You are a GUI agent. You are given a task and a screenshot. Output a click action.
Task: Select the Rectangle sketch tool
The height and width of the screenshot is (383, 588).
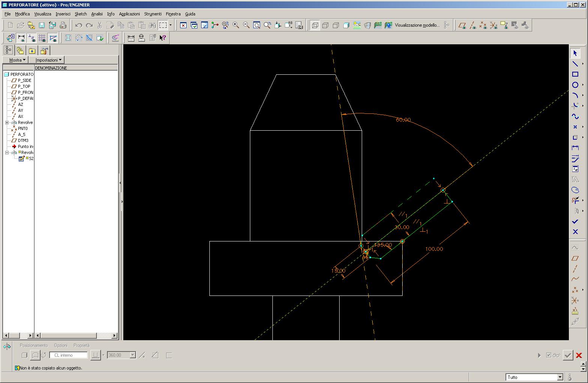[575, 74]
